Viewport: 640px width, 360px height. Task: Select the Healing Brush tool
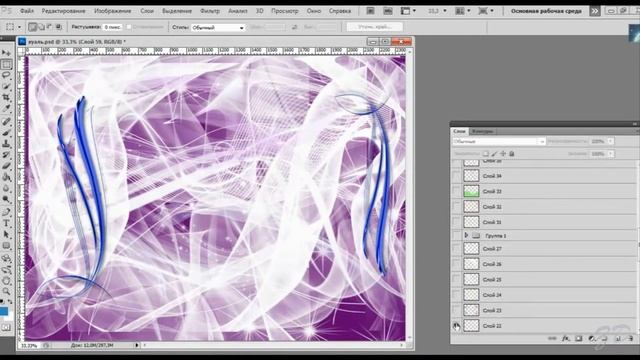point(6,122)
